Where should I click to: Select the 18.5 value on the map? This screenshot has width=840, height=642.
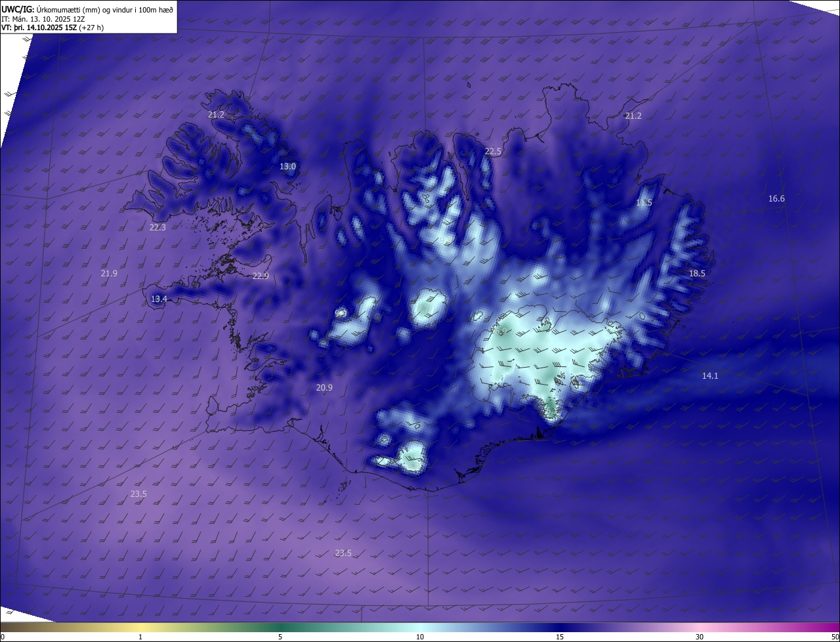697,274
